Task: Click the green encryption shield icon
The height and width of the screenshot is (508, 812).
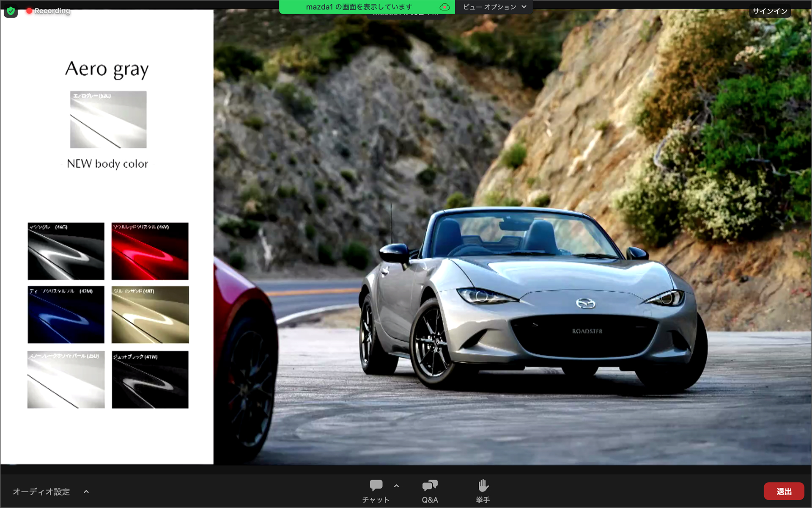Action: point(11,11)
